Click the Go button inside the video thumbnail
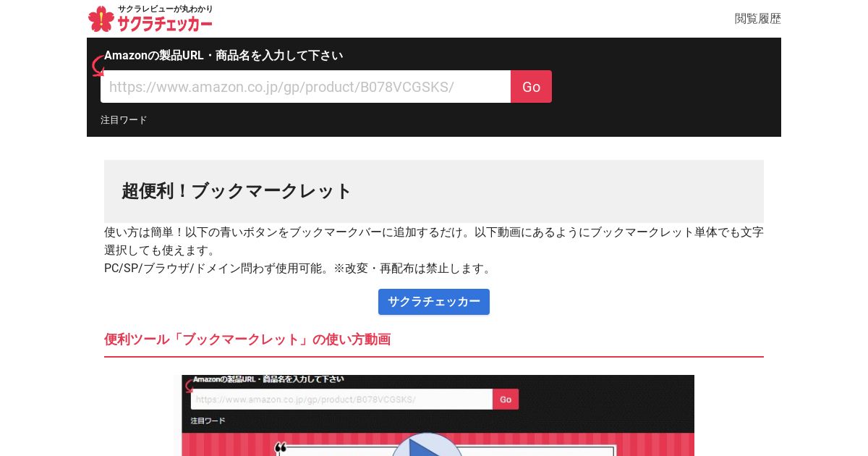Viewport: 868px width, 456px height. [506, 400]
